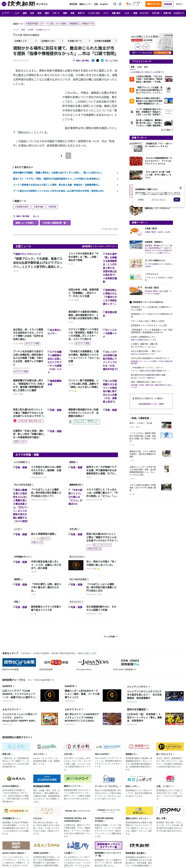The image size is (186, 868).
Task: Click ranking number 2 badge
Action: pos(132,90)
